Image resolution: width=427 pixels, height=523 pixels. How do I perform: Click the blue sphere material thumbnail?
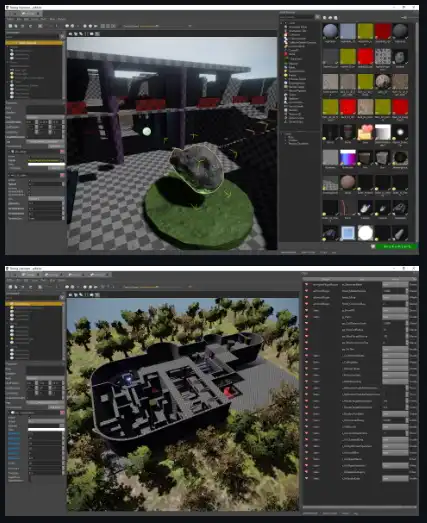(x=330, y=31)
